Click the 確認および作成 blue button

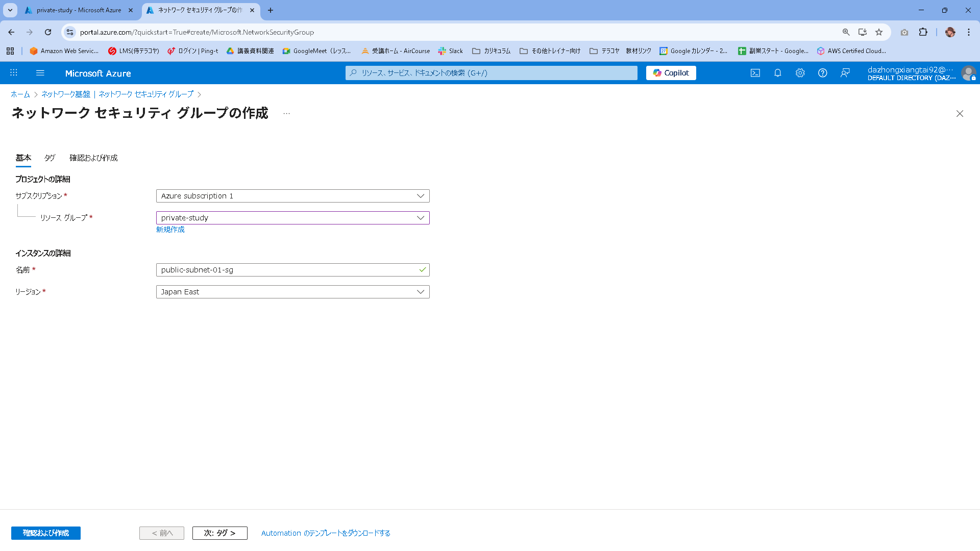46,533
